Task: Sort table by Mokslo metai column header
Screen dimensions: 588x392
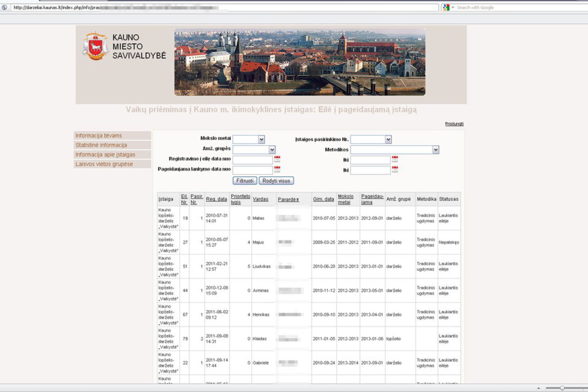Action: pyautogui.click(x=345, y=199)
